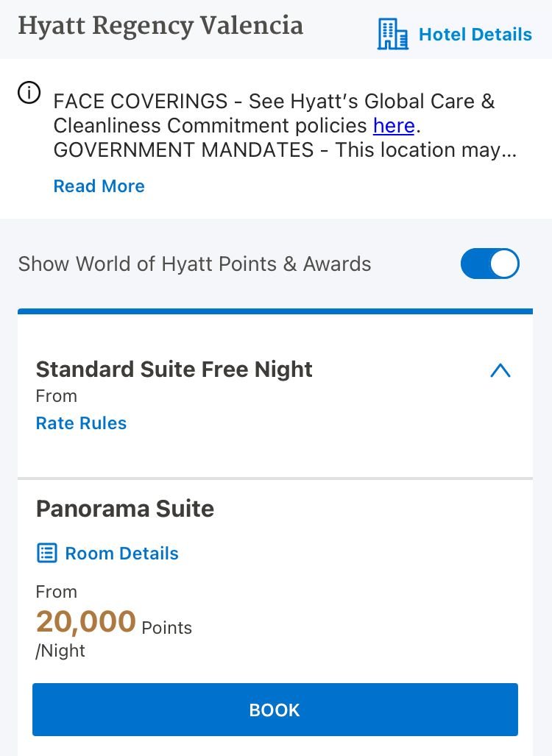Image resolution: width=552 pixels, height=756 pixels.
Task: Click the Show World of Hyatt Points label
Action: pyautogui.click(x=194, y=264)
